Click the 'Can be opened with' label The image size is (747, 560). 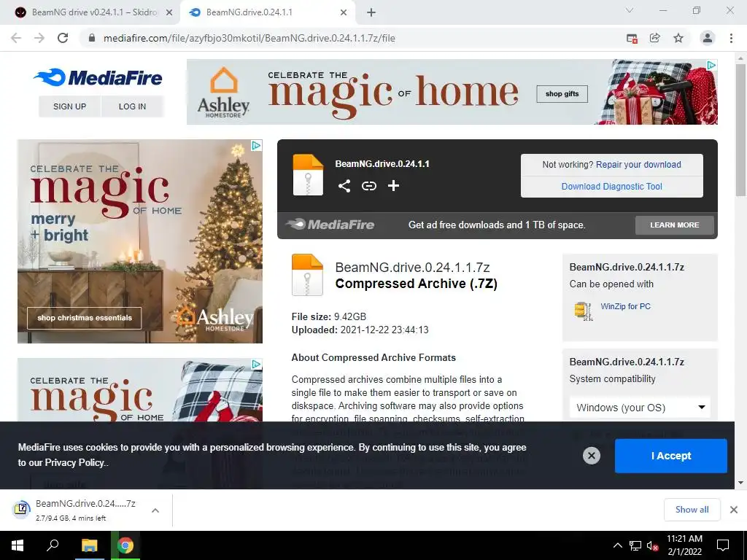pyautogui.click(x=611, y=284)
